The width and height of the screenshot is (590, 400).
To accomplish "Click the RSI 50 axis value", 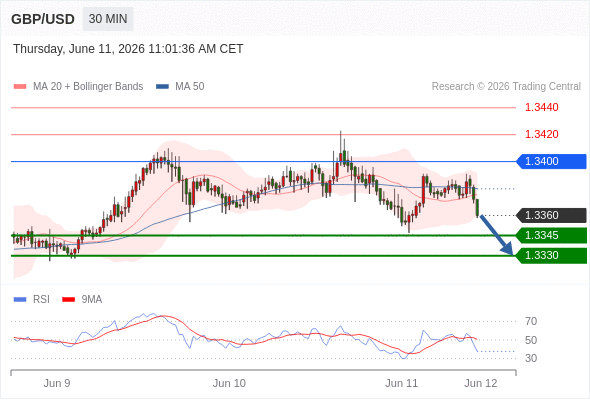I will (x=531, y=340).
